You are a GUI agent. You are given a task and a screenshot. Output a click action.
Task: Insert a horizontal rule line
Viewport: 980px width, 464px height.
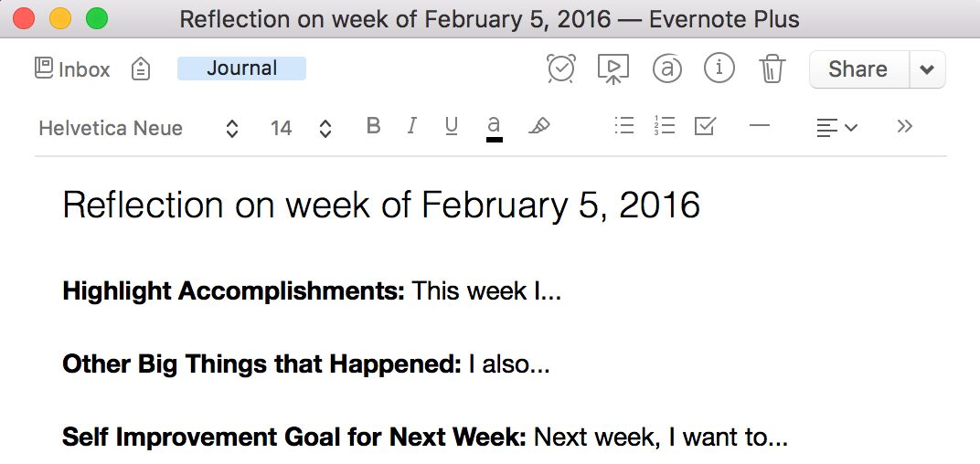point(760,127)
